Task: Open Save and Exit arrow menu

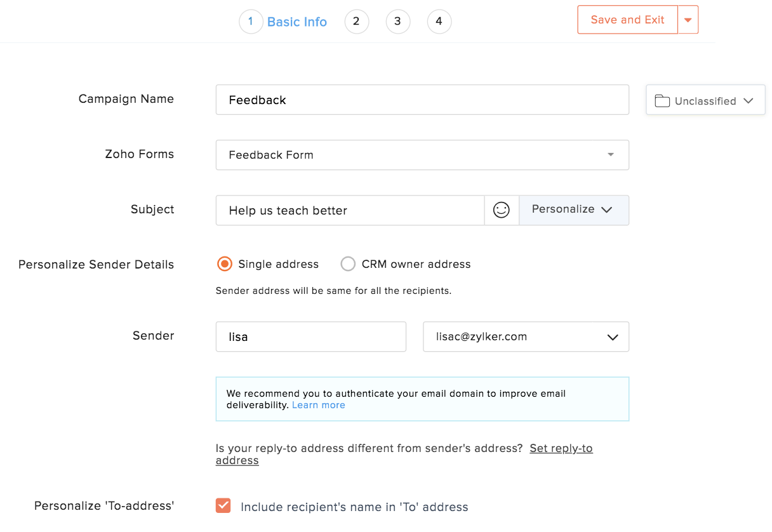Action: pyautogui.click(x=688, y=20)
